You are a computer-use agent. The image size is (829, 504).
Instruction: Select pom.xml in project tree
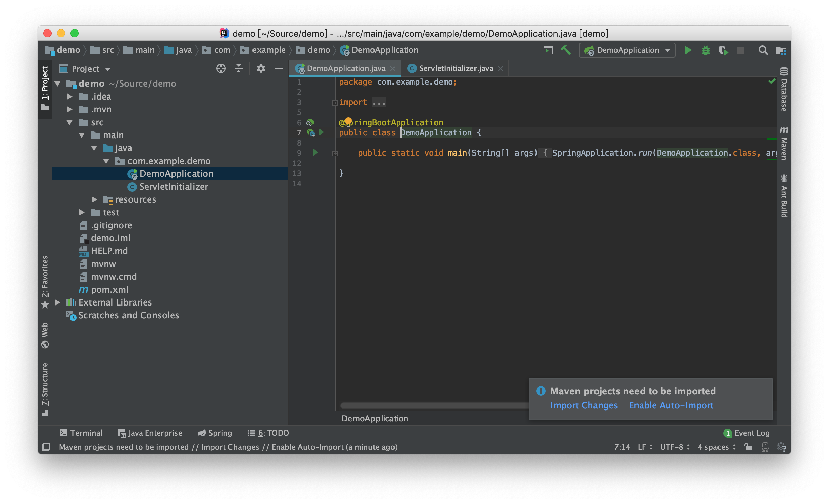pyautogui.click(x=170, y=290)
